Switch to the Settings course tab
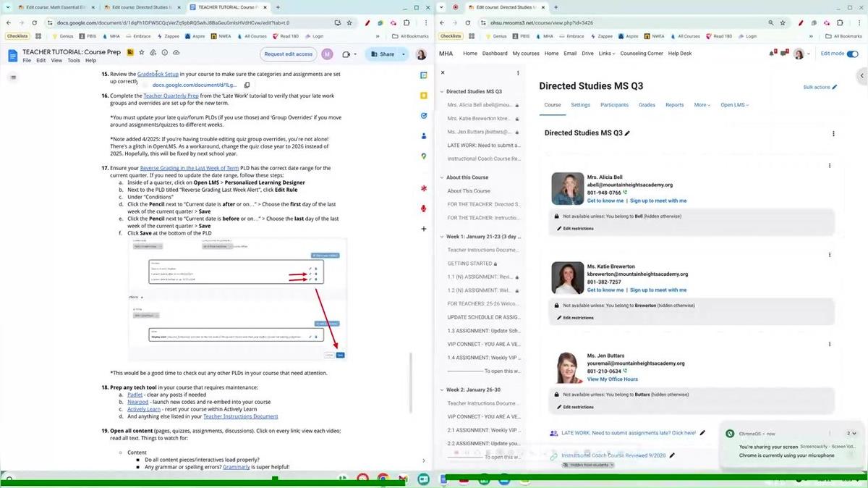The width and height of the screenshot is (868, 488). (581, 105)
